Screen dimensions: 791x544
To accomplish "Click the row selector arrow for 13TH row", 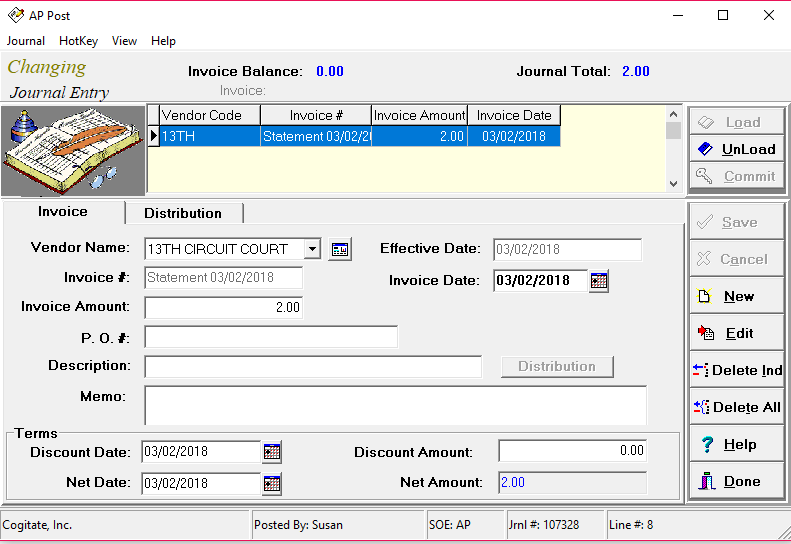I will click(x=153, y=136).
